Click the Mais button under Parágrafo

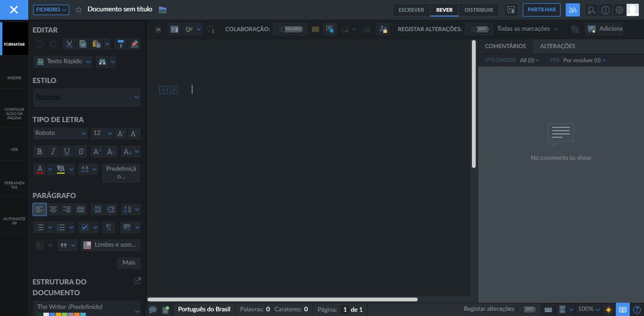[x=128, y=263]
